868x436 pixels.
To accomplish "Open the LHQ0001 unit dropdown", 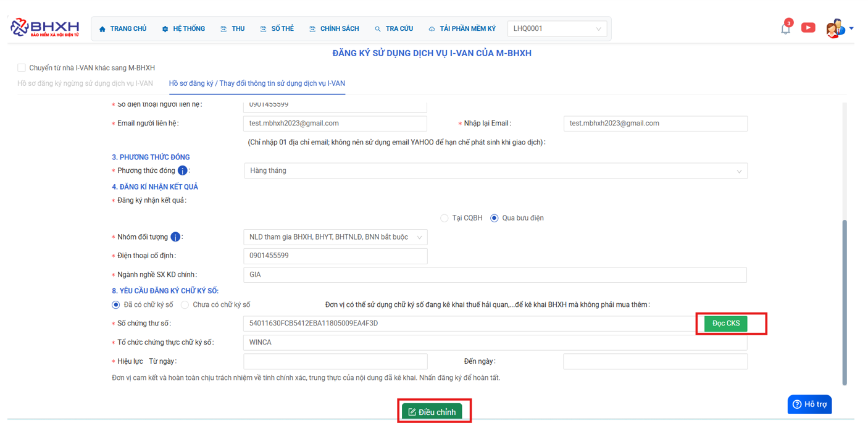I will [557, 29].
